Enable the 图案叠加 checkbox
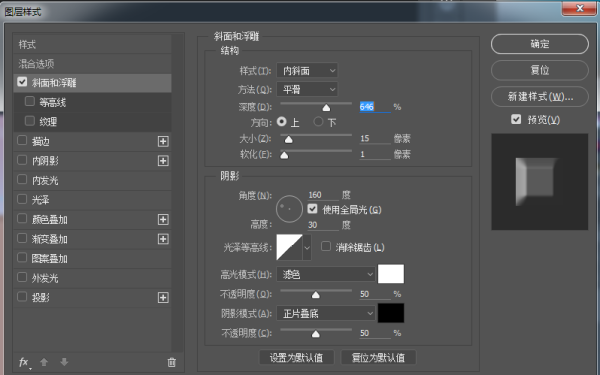The image size is (600, 375). point(22,258)
